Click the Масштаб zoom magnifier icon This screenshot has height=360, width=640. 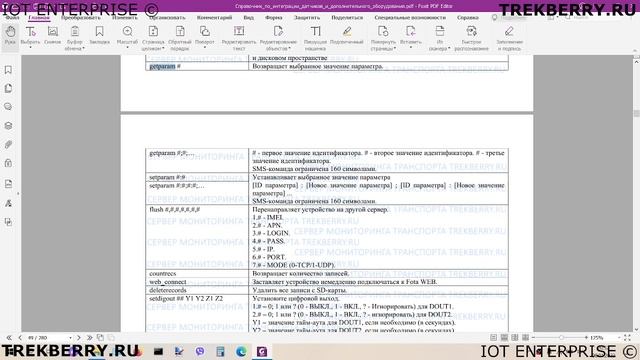[x=127, y=32]
